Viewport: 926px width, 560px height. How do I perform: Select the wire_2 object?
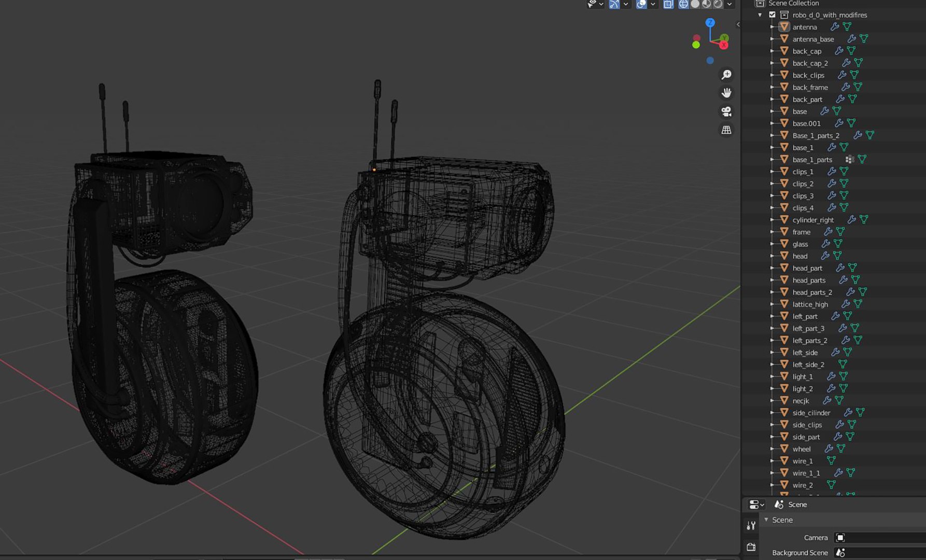pyautogui.click(x=803, y=485)
